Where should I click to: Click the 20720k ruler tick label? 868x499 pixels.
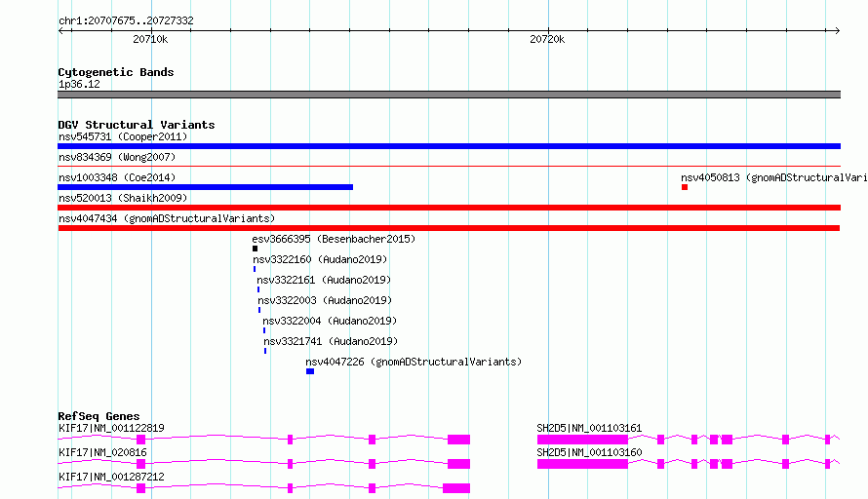click(547, 39)
